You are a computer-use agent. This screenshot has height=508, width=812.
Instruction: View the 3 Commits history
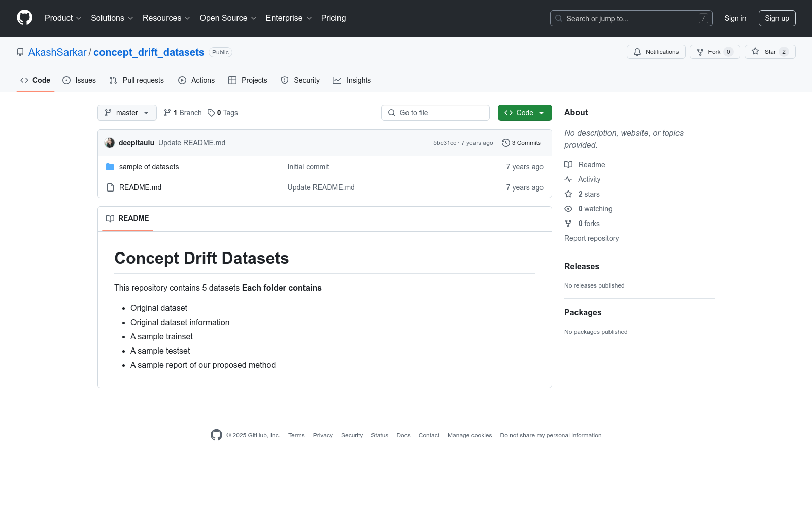tap(521, 143)
